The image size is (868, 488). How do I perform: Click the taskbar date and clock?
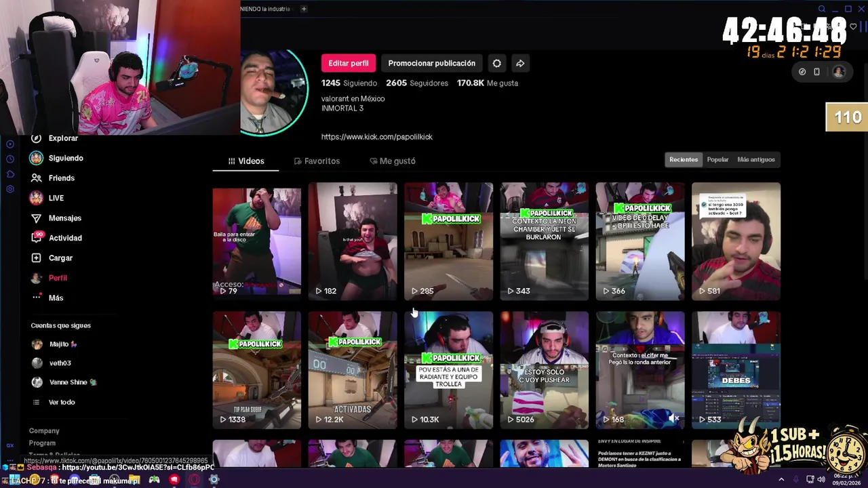point(846,479)
